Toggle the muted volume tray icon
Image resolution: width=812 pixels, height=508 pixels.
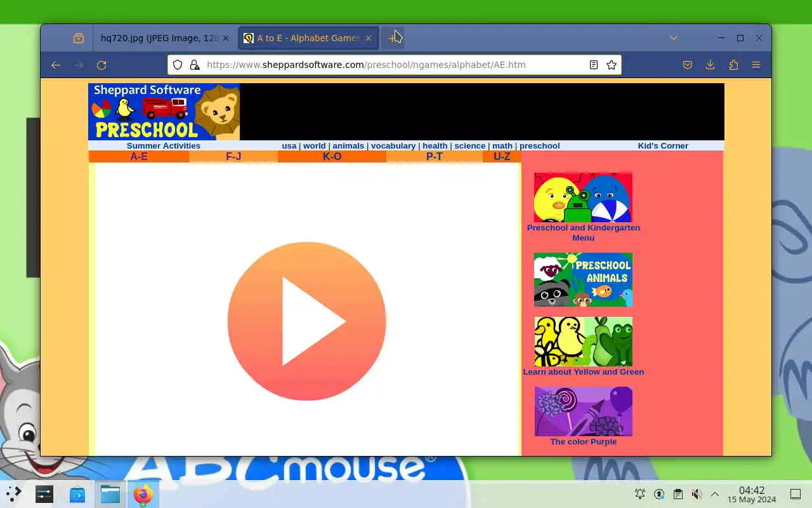[x=697, y=494]
